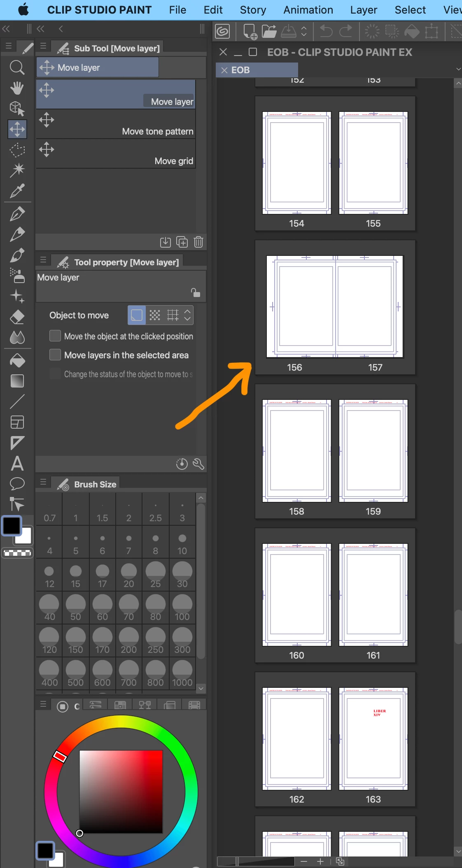Select the Zoom magnifier tool
Screen dimensions: 462x868
pos(17,67)
